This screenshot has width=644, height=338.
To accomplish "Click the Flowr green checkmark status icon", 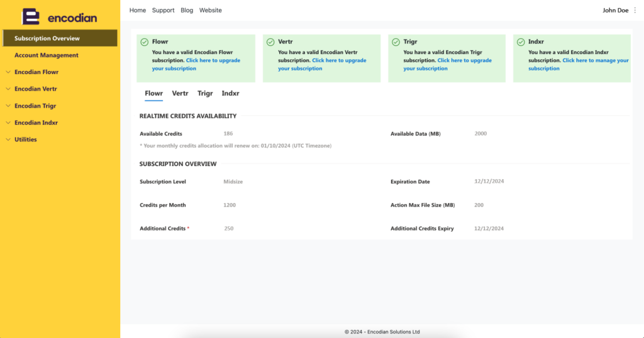I will (144, 42).
